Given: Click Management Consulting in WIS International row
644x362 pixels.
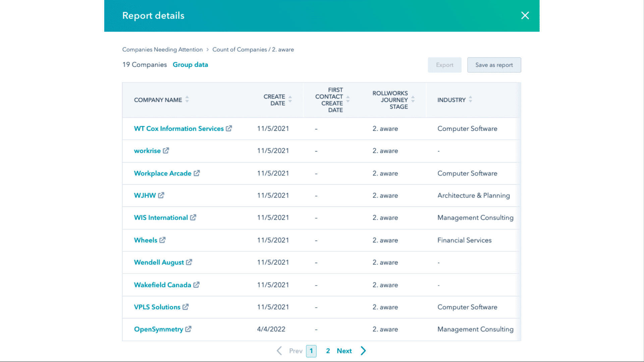Looking at the screenshot, I should coord(475,217).
